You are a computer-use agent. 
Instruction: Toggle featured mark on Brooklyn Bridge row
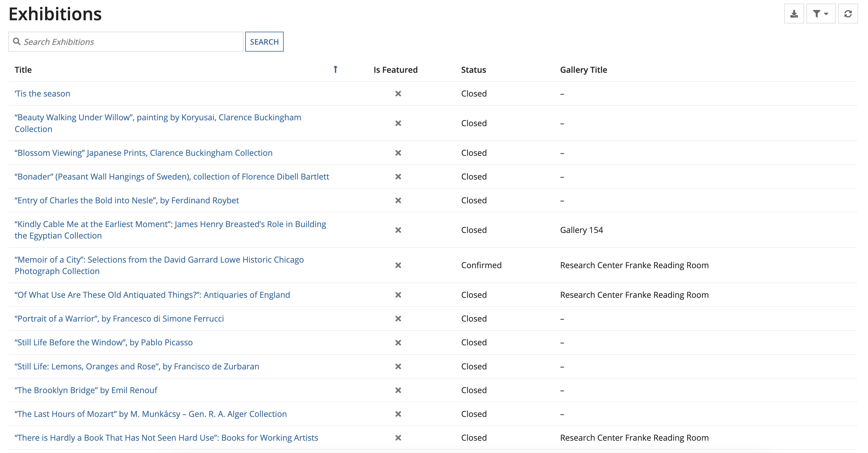pos(399,390)
